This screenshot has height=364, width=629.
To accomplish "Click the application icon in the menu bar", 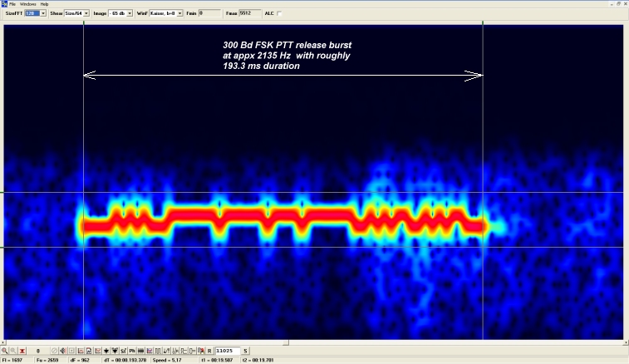I will tap(4, 4).
